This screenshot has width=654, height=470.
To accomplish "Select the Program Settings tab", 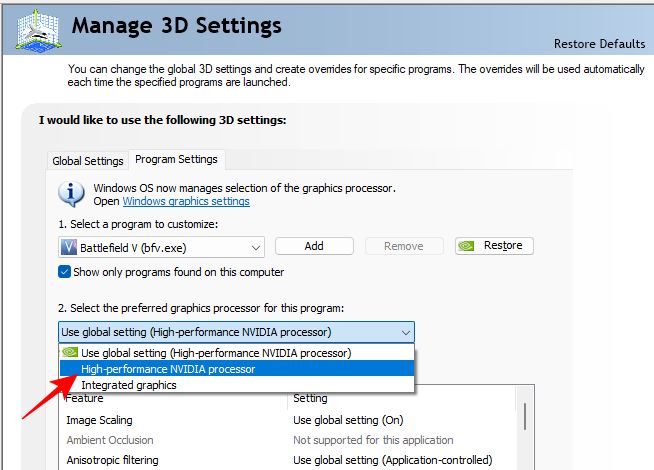I will tap(176, 160).
